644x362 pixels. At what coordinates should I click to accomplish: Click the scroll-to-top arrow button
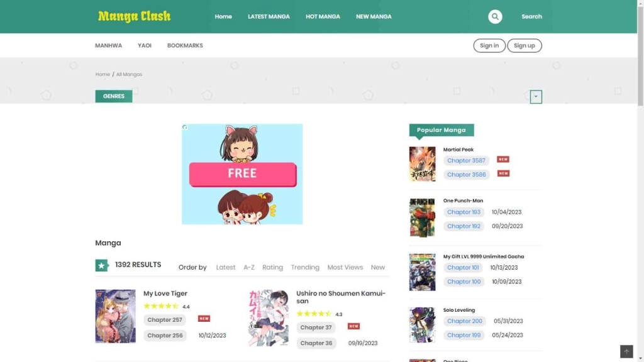[x=626, y=351]
